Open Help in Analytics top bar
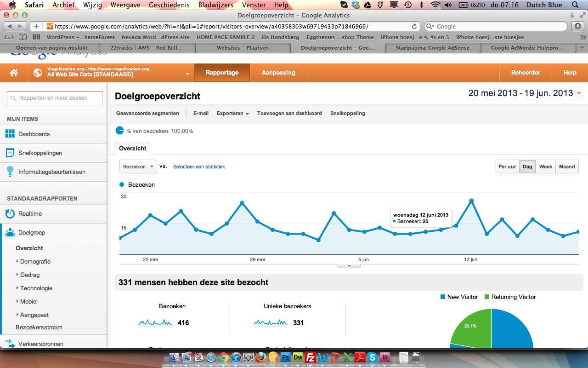 pyautogui.click(x=570, y=73)
